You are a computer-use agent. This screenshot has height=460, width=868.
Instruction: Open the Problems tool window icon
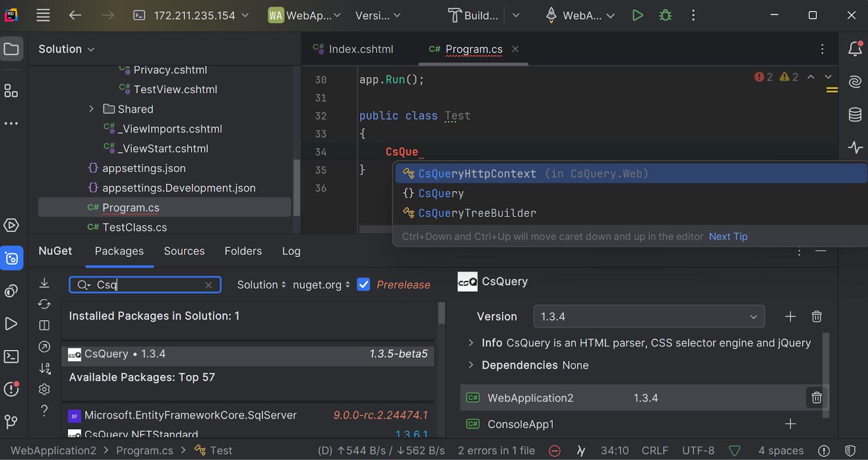[11, 389]
